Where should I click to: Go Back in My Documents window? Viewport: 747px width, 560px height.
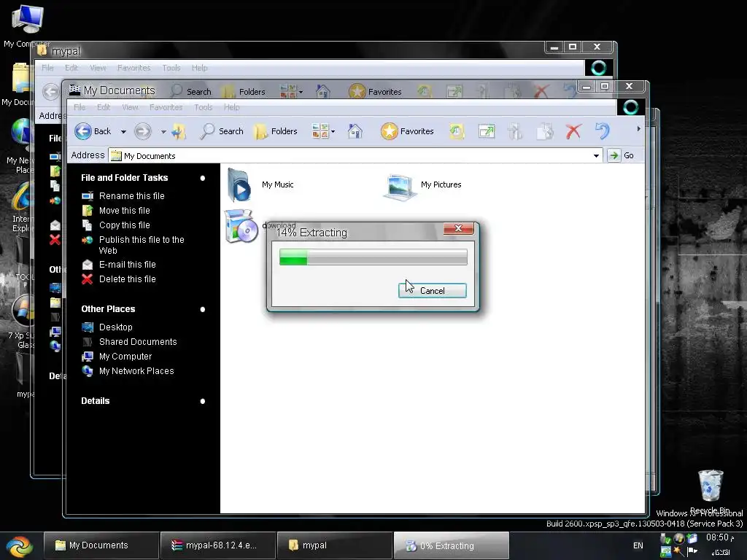[93, 131]
